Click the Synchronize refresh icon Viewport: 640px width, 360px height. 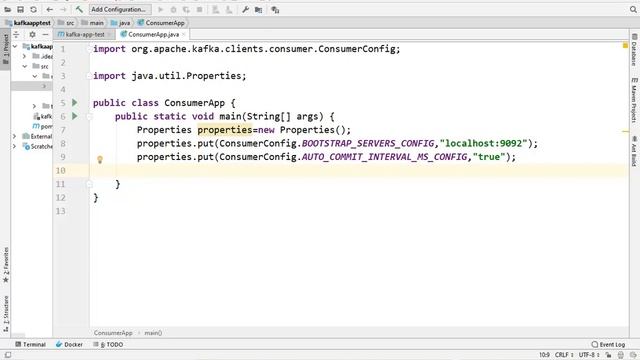tap(33, 9)
